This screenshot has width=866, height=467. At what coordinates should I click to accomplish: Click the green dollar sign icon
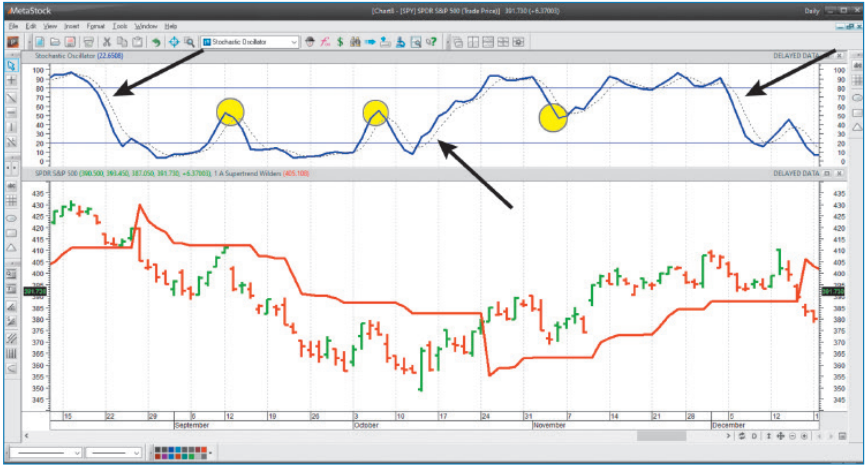point(341,42)
